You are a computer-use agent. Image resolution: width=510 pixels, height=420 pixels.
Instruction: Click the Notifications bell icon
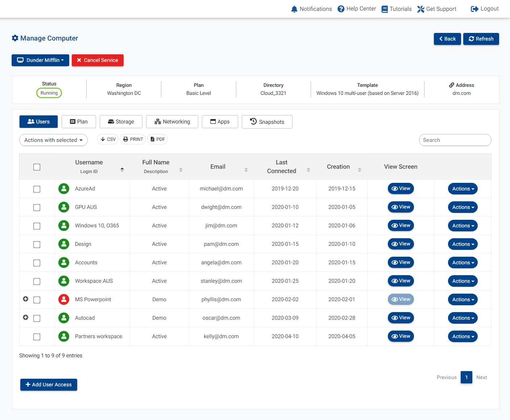(294, 9)
